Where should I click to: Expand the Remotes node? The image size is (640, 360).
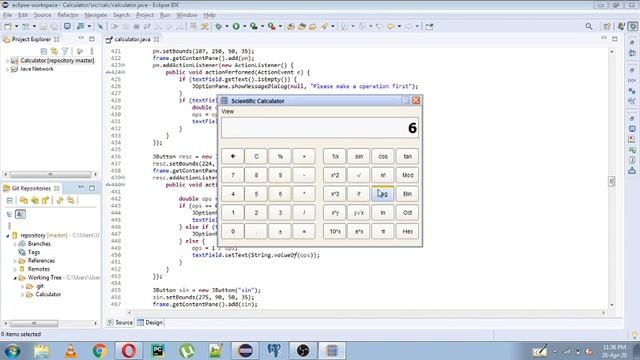[x=15, y=269]
